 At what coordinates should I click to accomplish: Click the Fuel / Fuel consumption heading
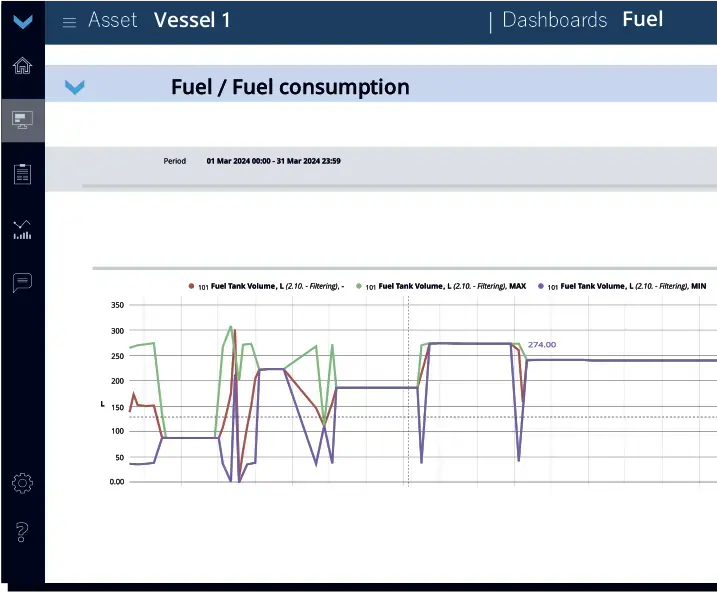click(290, 87)
